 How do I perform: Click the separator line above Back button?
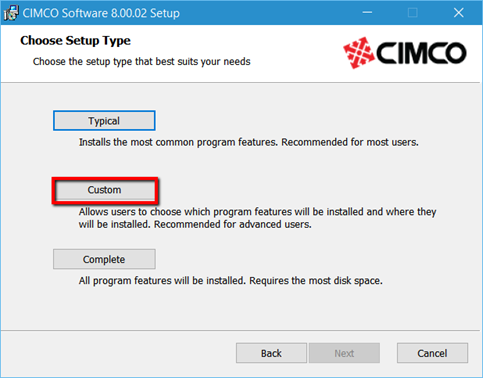click(241, 331)
